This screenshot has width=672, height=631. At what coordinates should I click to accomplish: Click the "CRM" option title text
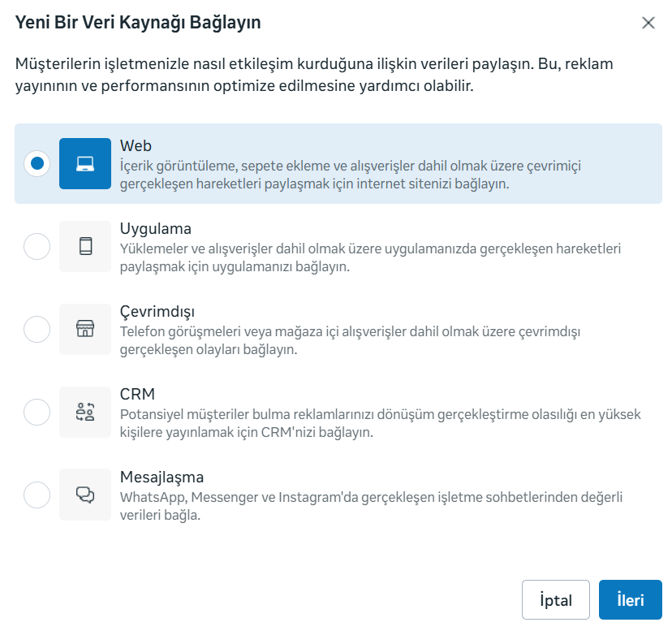point(137,395)
